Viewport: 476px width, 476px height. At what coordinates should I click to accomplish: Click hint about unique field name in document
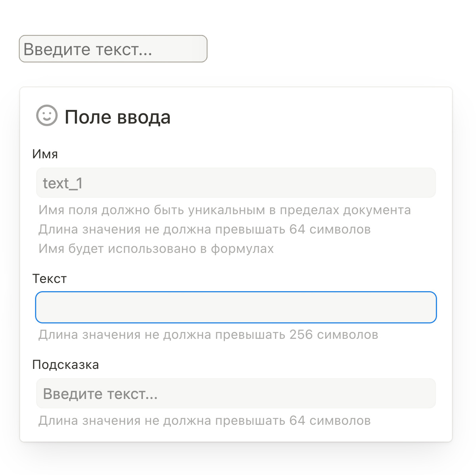[x=224, y=210]
